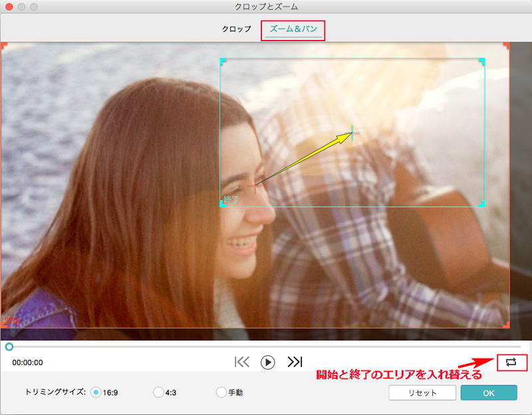Choose the 4:3 trimming size
The image size is (532, 415).
pos(158,392)
